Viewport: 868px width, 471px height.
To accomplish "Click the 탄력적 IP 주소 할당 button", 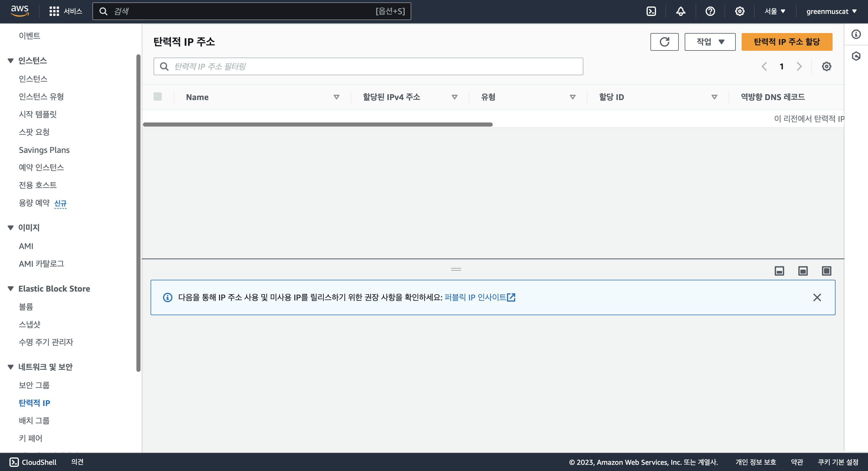I will [787, 42].
